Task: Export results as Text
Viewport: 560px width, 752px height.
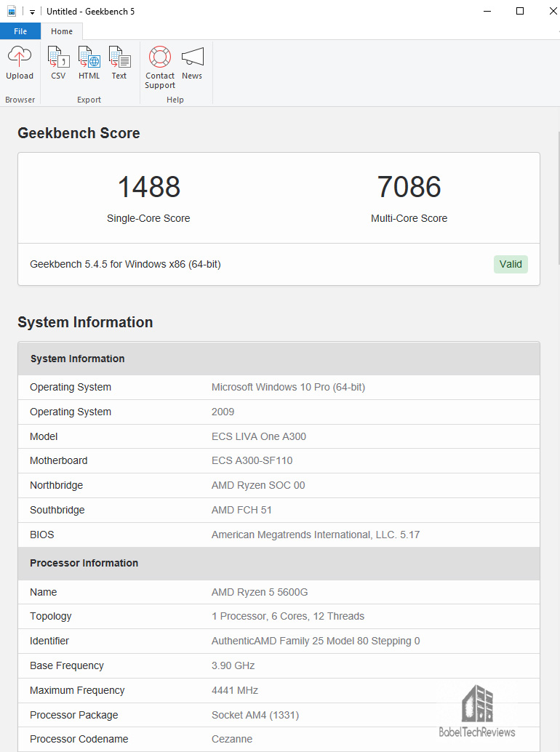Action: [119, 63]
